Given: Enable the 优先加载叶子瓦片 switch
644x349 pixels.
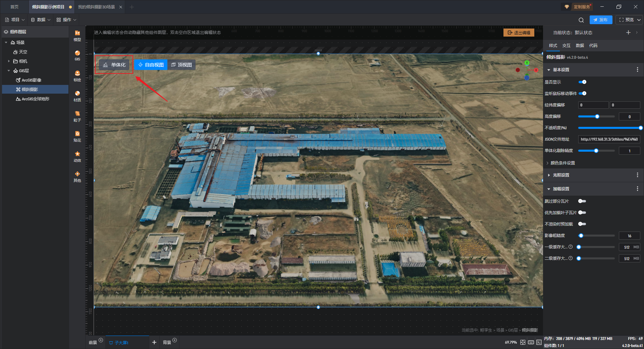Looking at the screenshot, I should (x=582, y=212).
